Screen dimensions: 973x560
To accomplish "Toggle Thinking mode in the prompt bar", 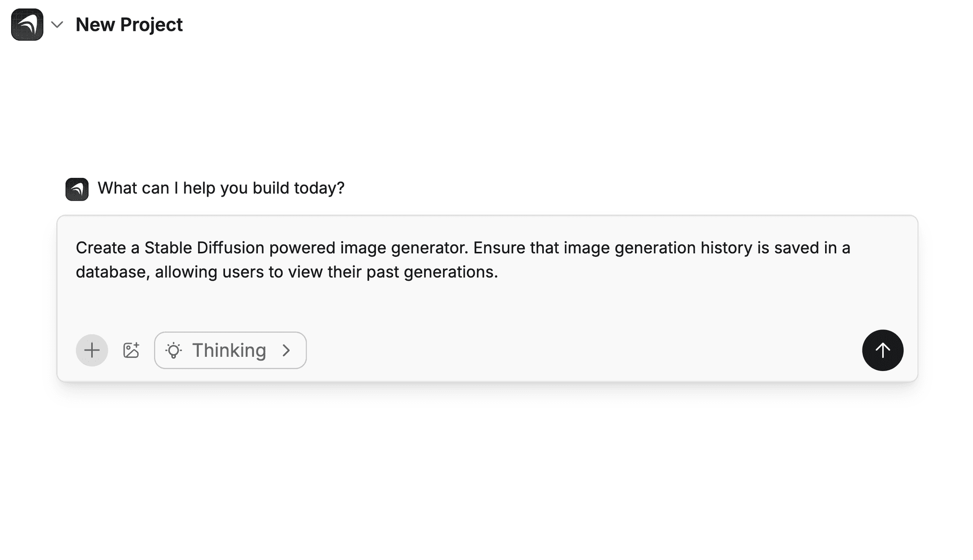I will coord(230,350).
